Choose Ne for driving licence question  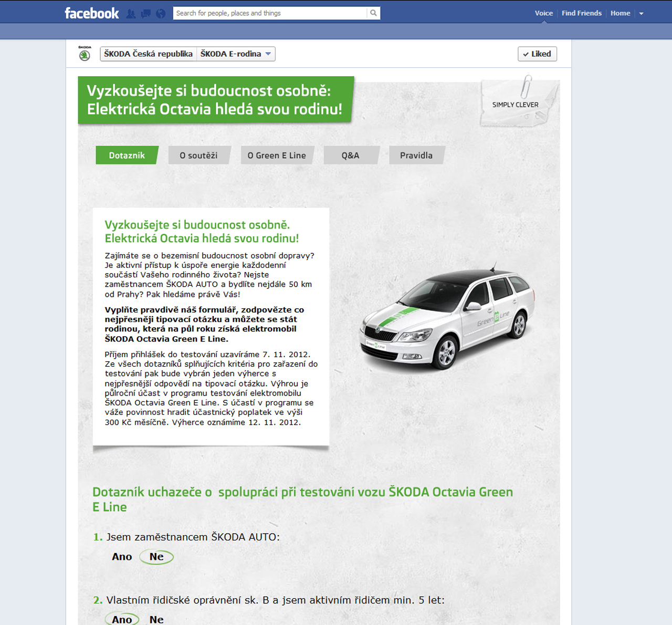pos(156,620)
